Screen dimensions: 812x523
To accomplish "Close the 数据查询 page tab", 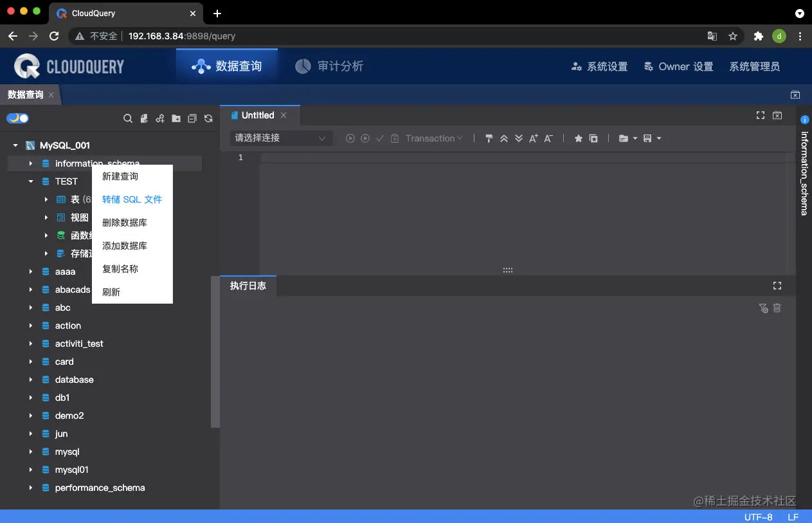I will tap(51, 95).
